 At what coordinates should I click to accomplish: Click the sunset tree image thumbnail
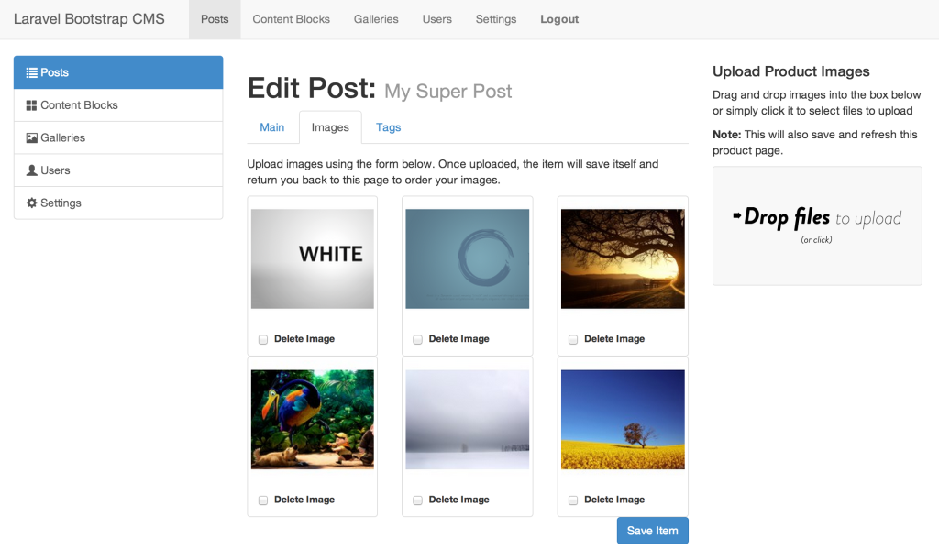(x=623, y=258)
